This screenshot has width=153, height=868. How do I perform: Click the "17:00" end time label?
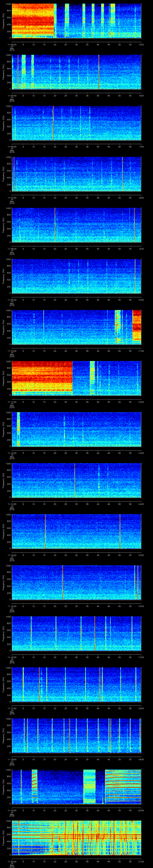pyautogui.click(x=141, y=657)
